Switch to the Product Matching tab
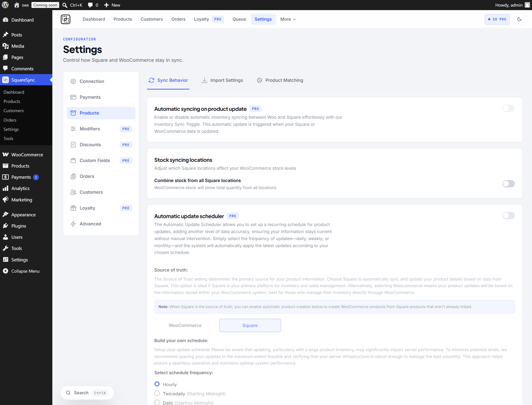532x405 pixels. coord(280,80)
